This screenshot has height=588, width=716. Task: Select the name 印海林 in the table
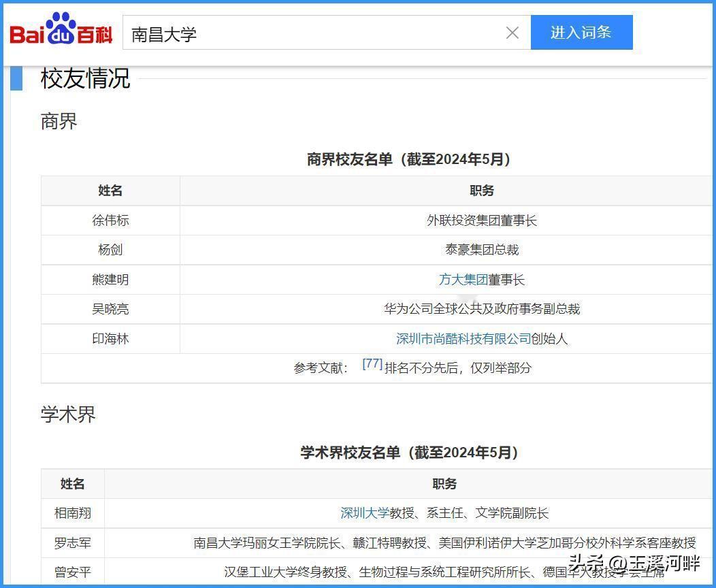(x=110, y=339)
